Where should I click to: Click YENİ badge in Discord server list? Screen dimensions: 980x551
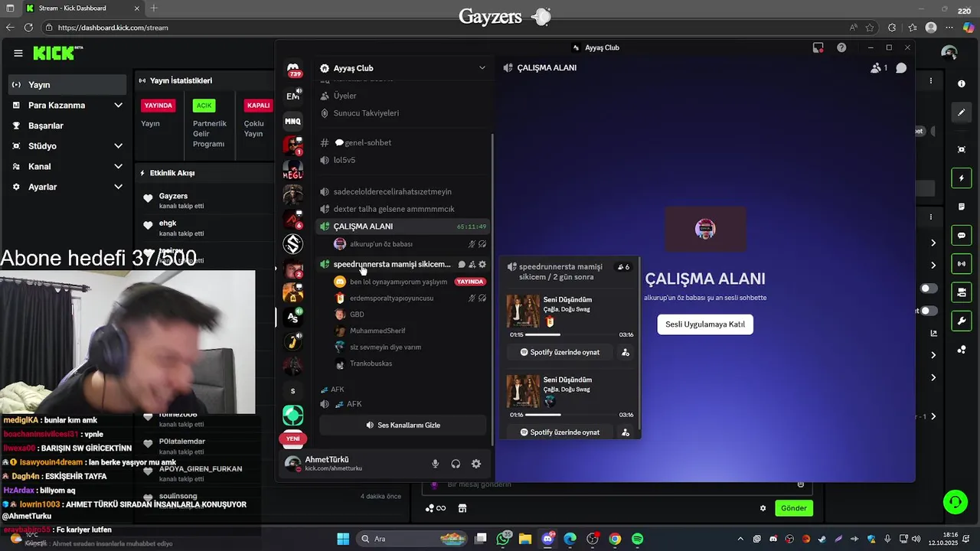coord(292,439)
